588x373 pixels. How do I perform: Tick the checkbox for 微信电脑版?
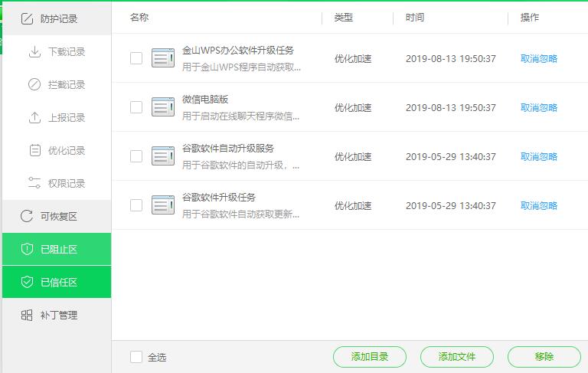136,107
